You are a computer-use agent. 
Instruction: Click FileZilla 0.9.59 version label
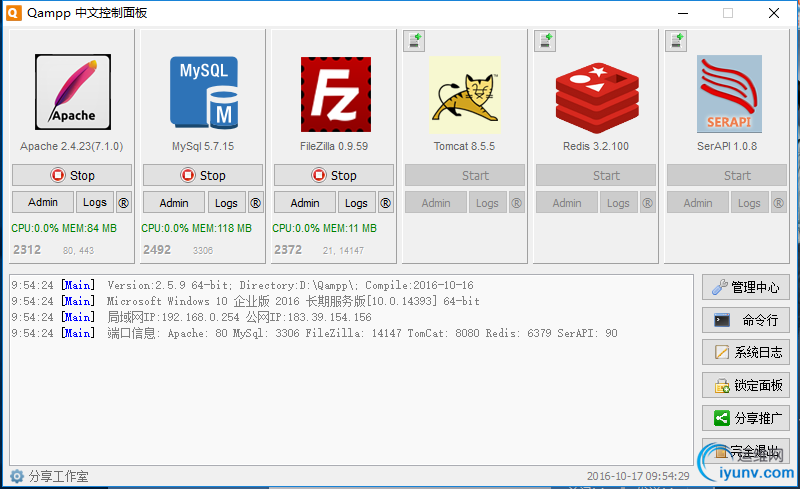click(x=334, y=146)
